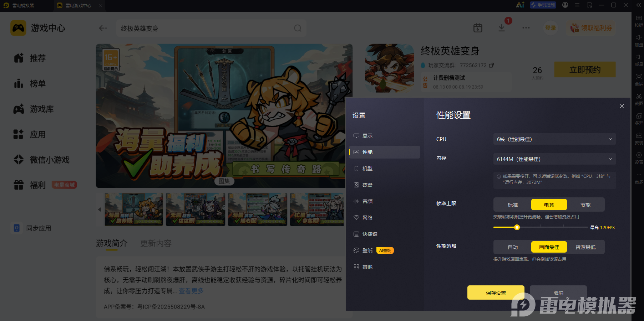This screenshot has width=644, height=321.
Task: Open 壁纸 settings category
Action: [x=385, y=250]
